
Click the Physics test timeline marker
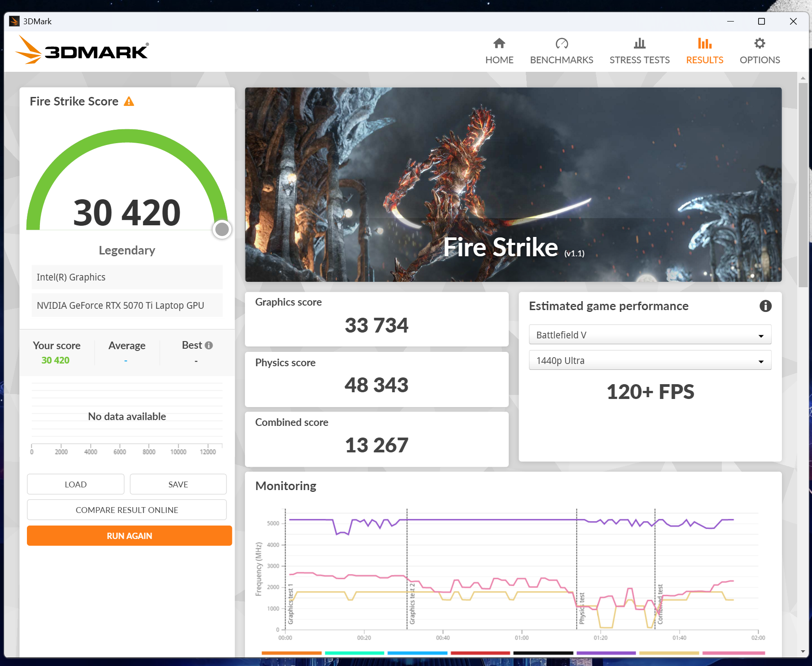[x=582, y=608]
